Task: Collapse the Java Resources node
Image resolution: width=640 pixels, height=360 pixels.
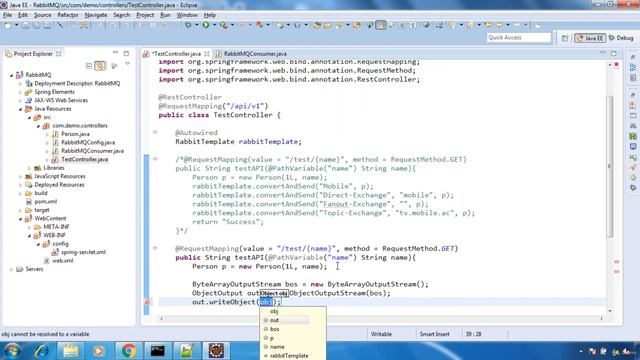Action: (20, 109)
